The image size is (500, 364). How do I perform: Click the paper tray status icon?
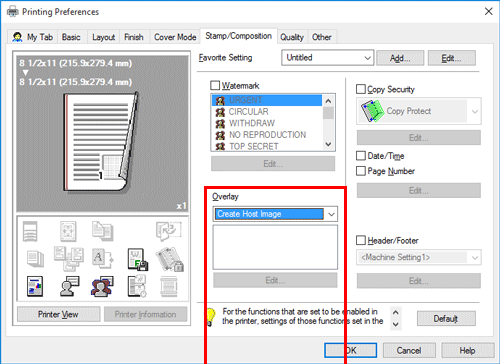(30, 231)
